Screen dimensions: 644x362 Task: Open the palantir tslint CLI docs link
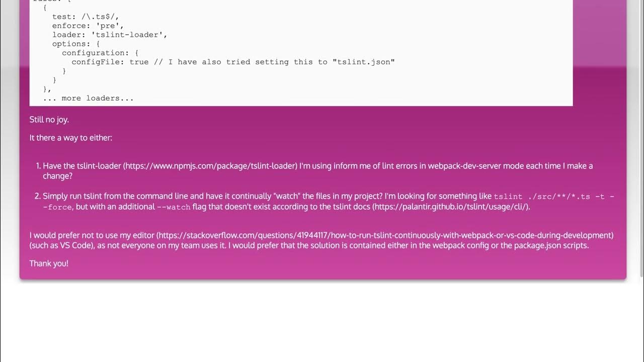(x=451, y=207)
